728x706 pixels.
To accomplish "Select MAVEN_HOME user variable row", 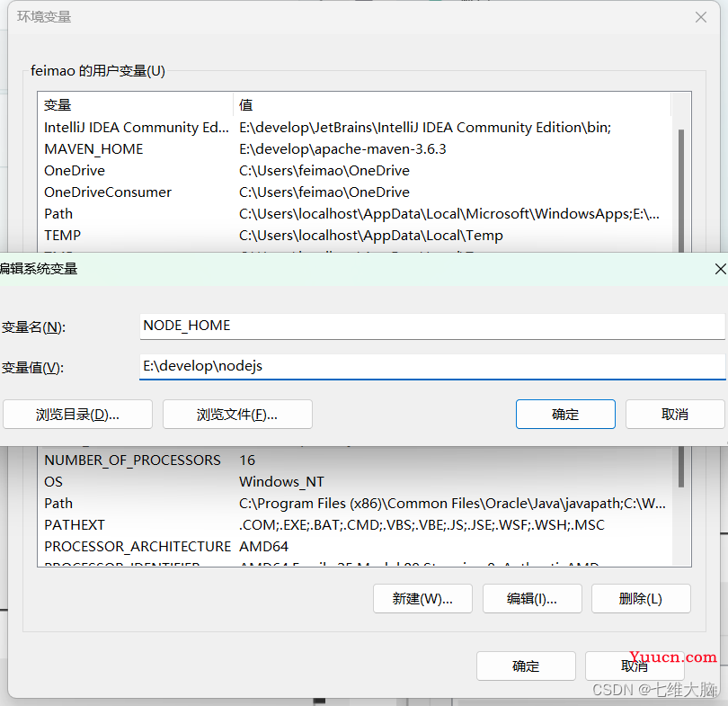I will pos(354,149).
